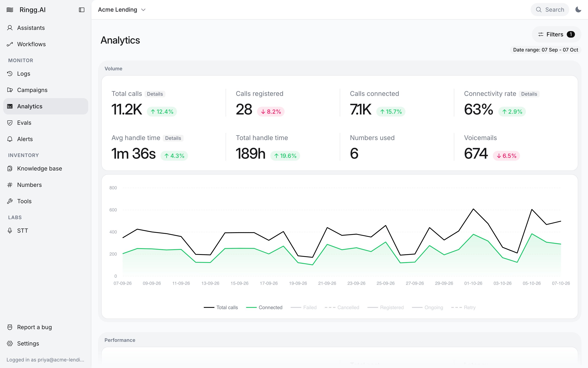Click the Search field

click(550, 10)
